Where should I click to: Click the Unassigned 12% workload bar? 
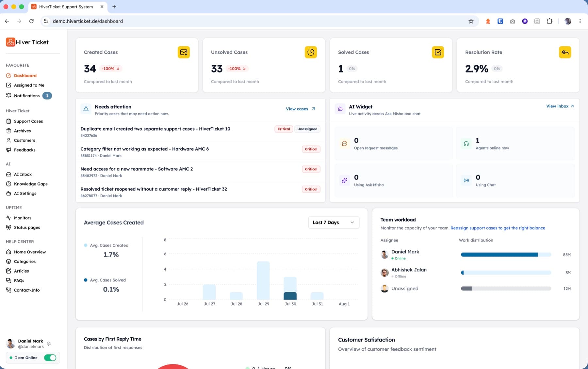tap(506, 289)
